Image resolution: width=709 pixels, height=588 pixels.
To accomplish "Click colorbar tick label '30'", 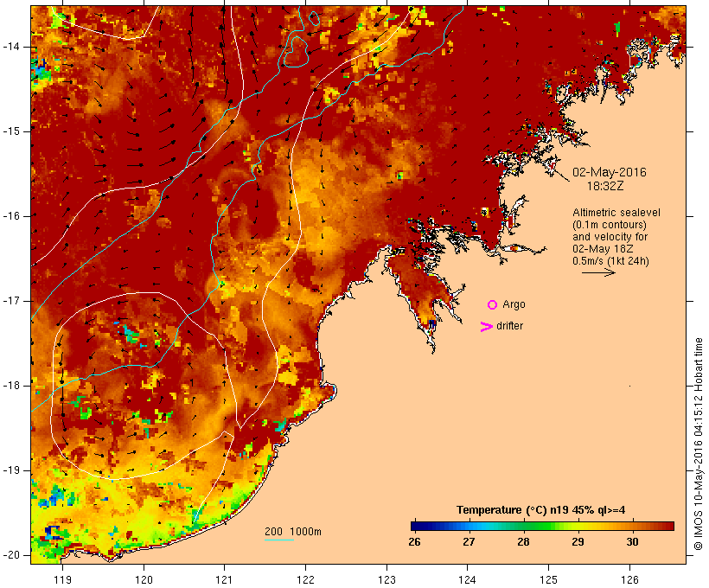I will click(632, 542).
